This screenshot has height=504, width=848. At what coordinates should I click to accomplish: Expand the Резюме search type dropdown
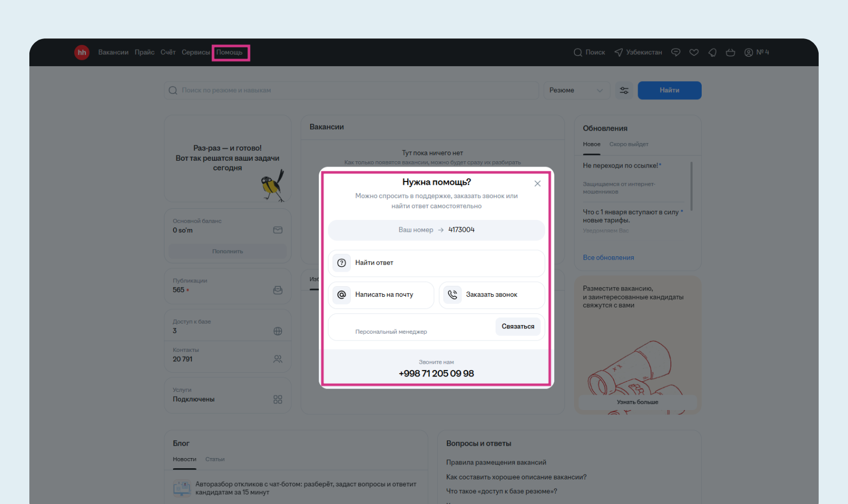click(577, 90)
